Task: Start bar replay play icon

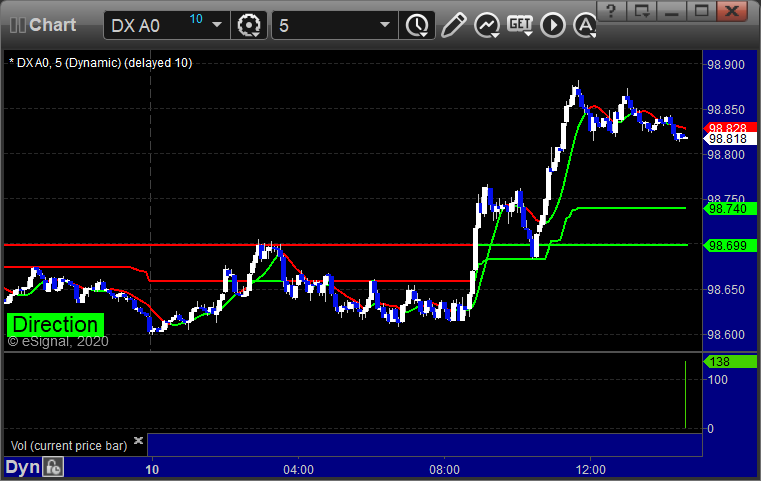Action: pyautogui.click(x=553, y=25)
